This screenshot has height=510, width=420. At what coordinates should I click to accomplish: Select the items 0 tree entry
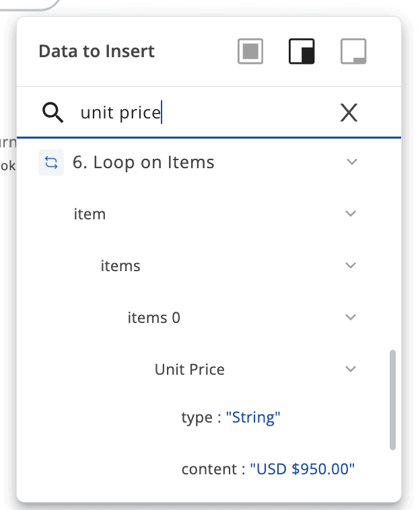[x=154, y=317]
